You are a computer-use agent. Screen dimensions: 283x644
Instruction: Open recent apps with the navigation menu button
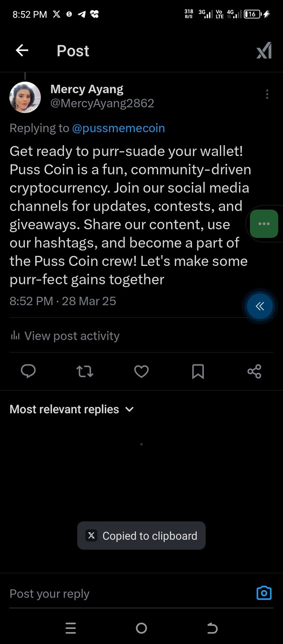click(71, 628)
